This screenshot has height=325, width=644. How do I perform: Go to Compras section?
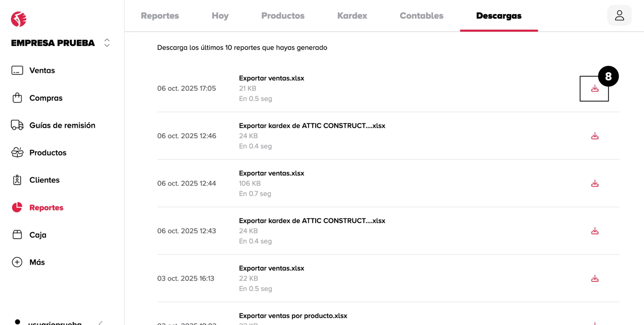point(45,98)
